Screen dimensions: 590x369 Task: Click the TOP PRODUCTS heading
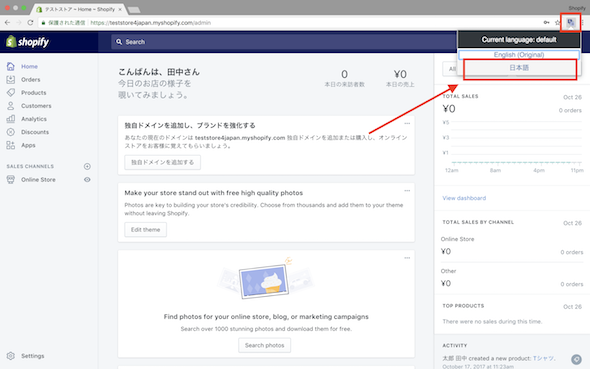pos(463,306)
